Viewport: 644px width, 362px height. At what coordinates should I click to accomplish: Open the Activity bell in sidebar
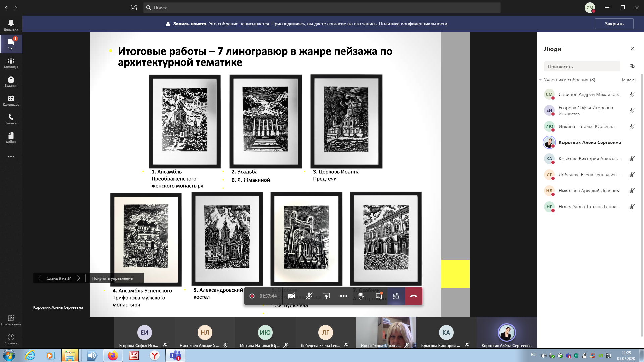click(x=11, y=25)
